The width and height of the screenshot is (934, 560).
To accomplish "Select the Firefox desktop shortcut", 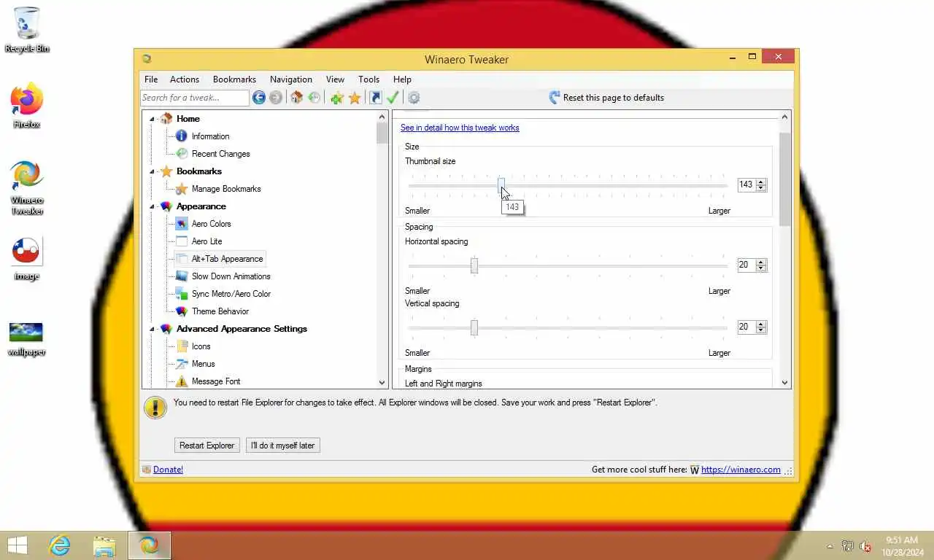I will pyautogui.click(x=27, y=106).
